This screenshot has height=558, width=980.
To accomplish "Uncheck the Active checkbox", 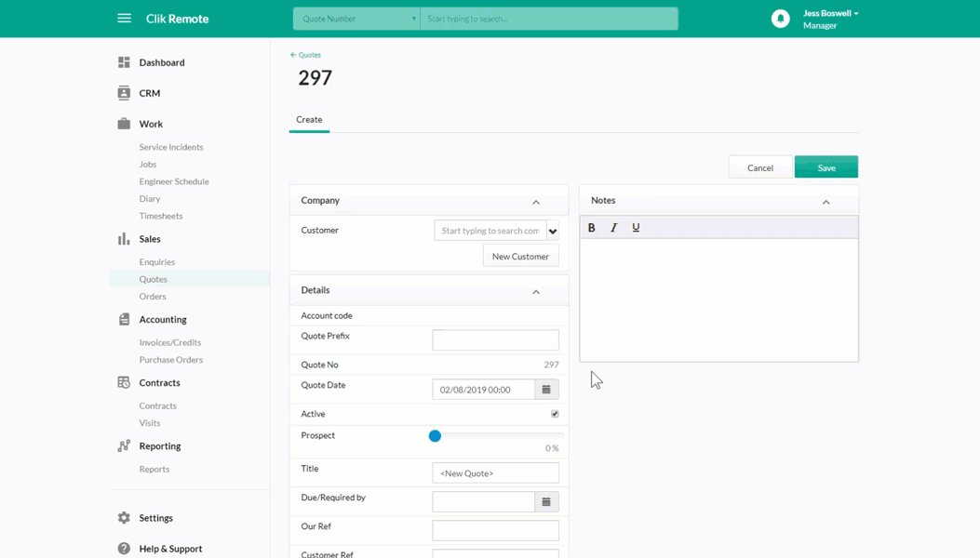I will click(555, 414).
